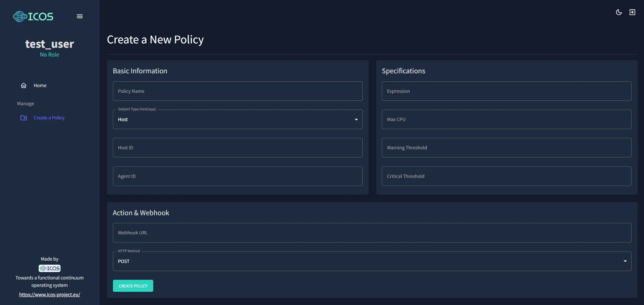Click the CREATE POLICY button
This screenshot has height=305, width=644.
coord(133,286)
